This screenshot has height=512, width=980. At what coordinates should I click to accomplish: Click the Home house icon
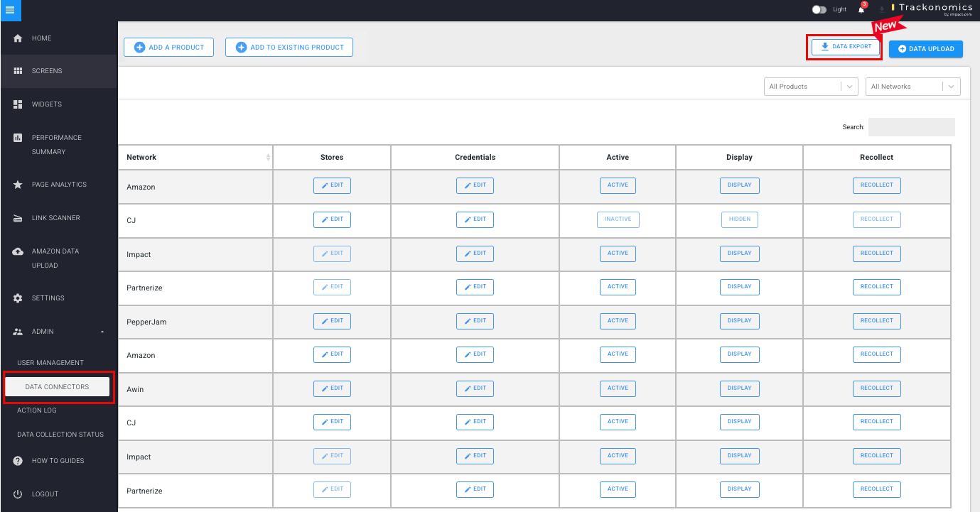click(x=18, y=38)
